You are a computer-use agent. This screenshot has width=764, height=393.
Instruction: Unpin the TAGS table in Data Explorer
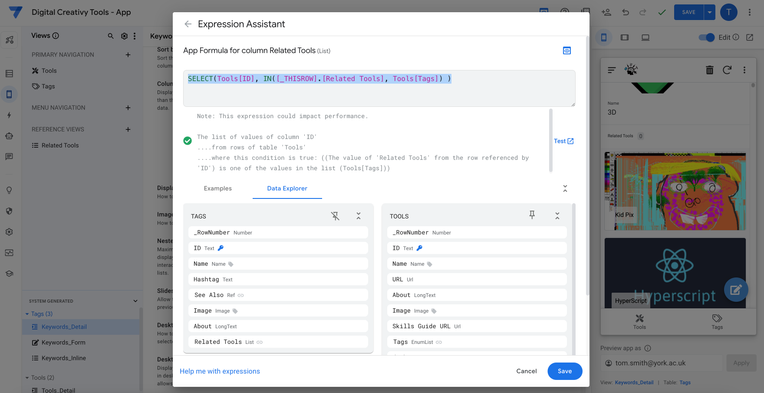[335, 216]
